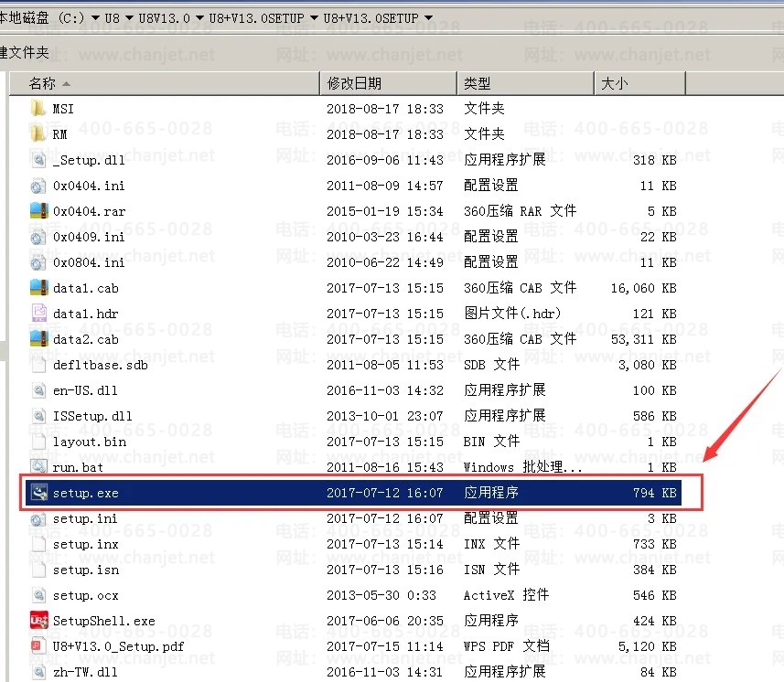Click the setup.ocx file icon
Viewport: 784px width, 682px height.
coord(38,595)
